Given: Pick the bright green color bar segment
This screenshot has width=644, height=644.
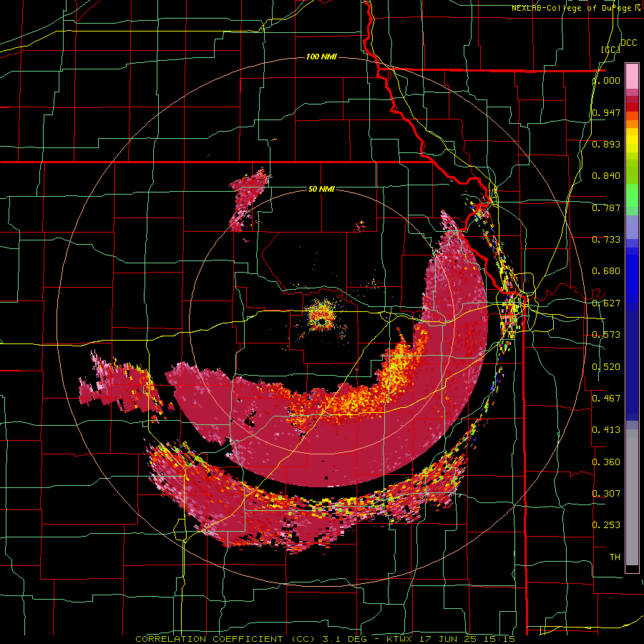Looking at the screenshot, I should [x=632, y=195].
